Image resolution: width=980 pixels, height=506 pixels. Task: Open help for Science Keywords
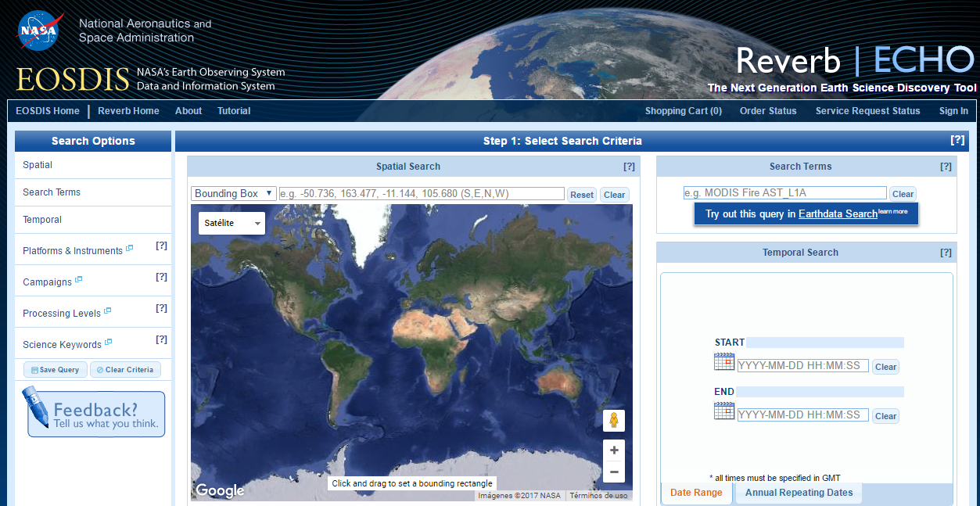coord(162,339)
